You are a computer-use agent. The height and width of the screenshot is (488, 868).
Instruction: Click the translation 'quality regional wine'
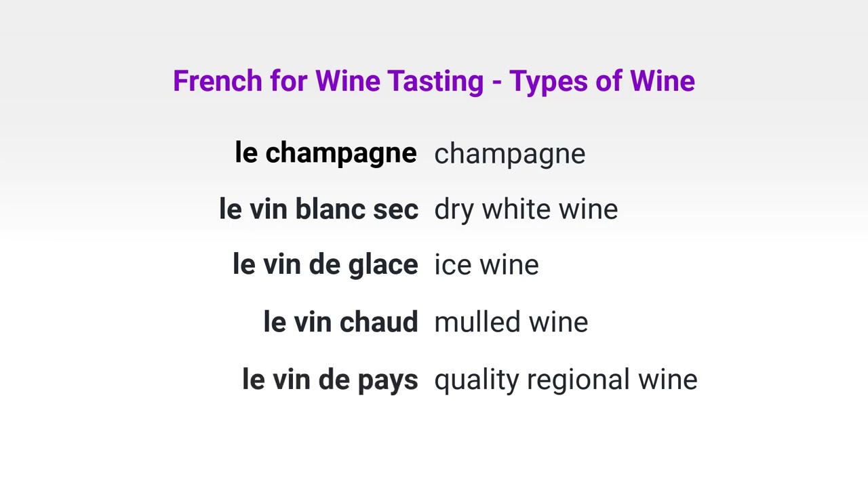coord(566,379)
